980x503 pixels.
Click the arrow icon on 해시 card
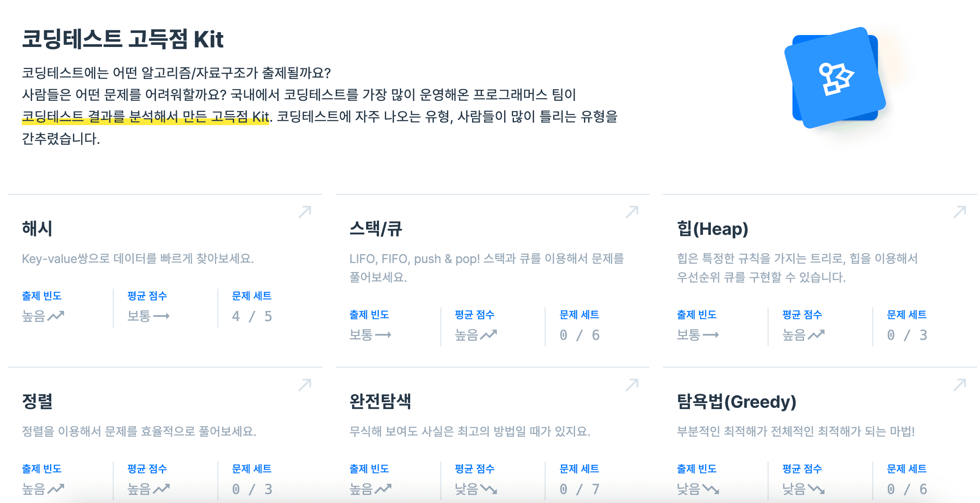(x=305, y=212)
